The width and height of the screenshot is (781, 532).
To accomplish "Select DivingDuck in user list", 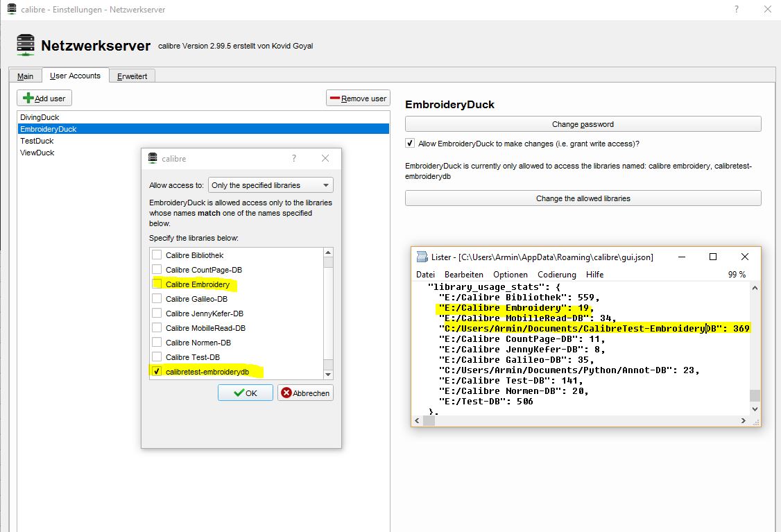I will coord(203,117).
